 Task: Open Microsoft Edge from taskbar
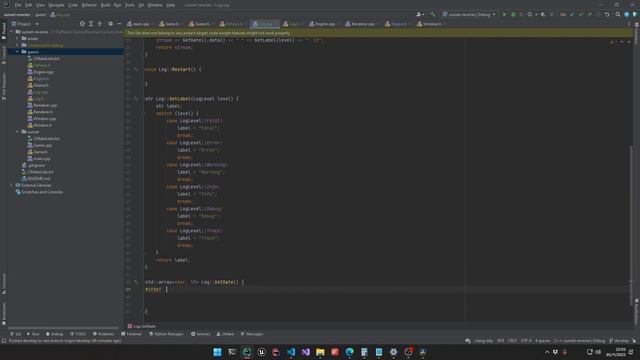[350, 352]
